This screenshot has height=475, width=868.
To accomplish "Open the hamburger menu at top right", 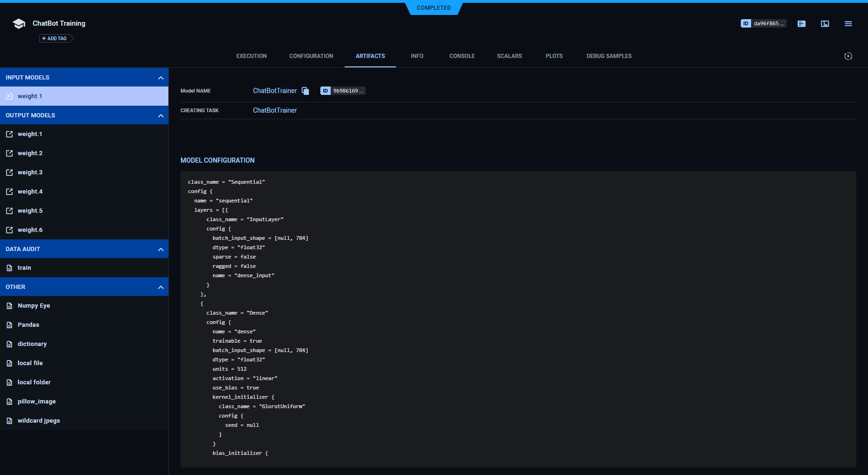I will 848,23.
